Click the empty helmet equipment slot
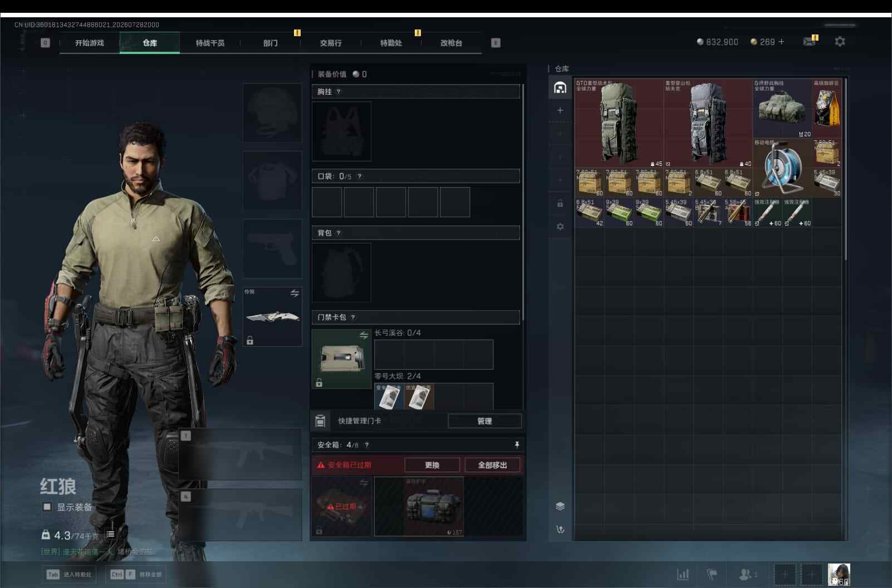 coord(272,112)
